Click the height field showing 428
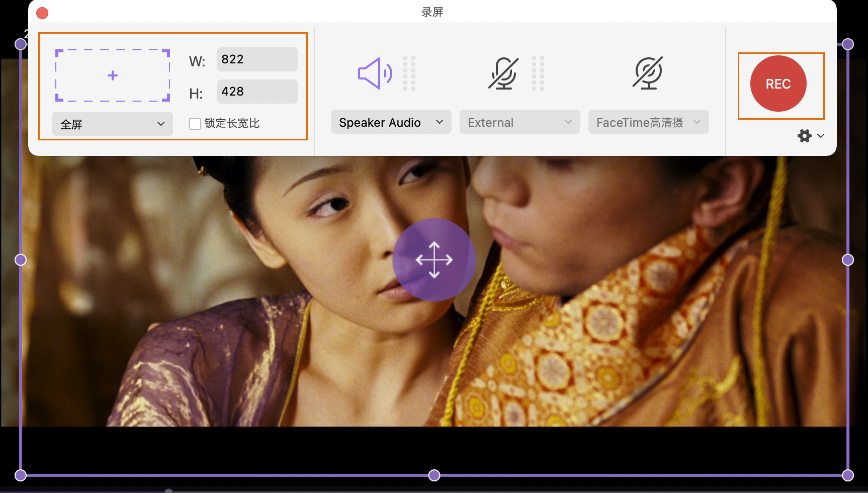Screen dimensions: 868x493 (257, 92)
